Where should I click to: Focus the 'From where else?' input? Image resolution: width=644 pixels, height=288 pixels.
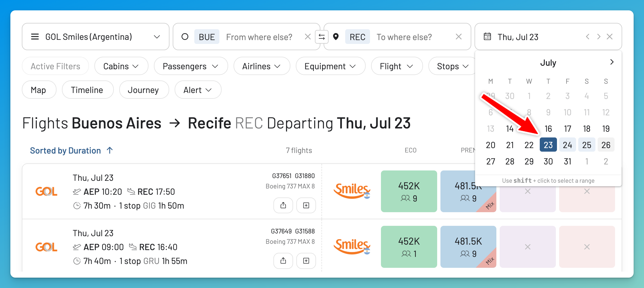259,37
